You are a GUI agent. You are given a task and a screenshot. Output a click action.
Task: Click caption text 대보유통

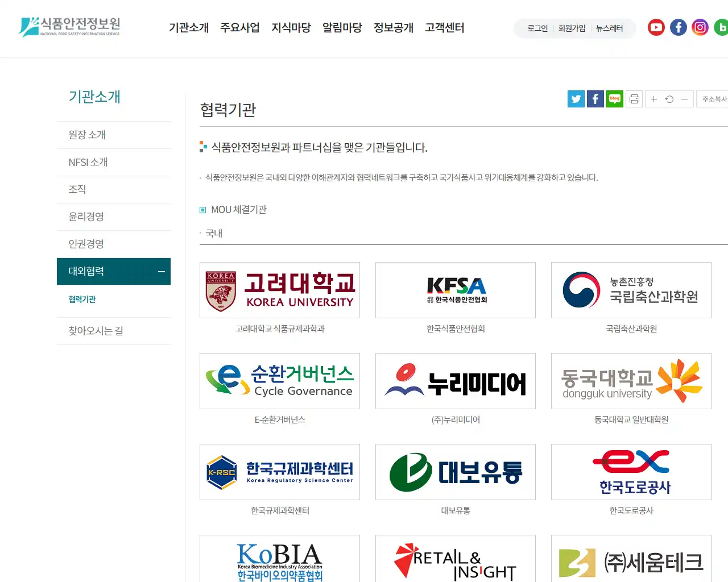[456, 510]
